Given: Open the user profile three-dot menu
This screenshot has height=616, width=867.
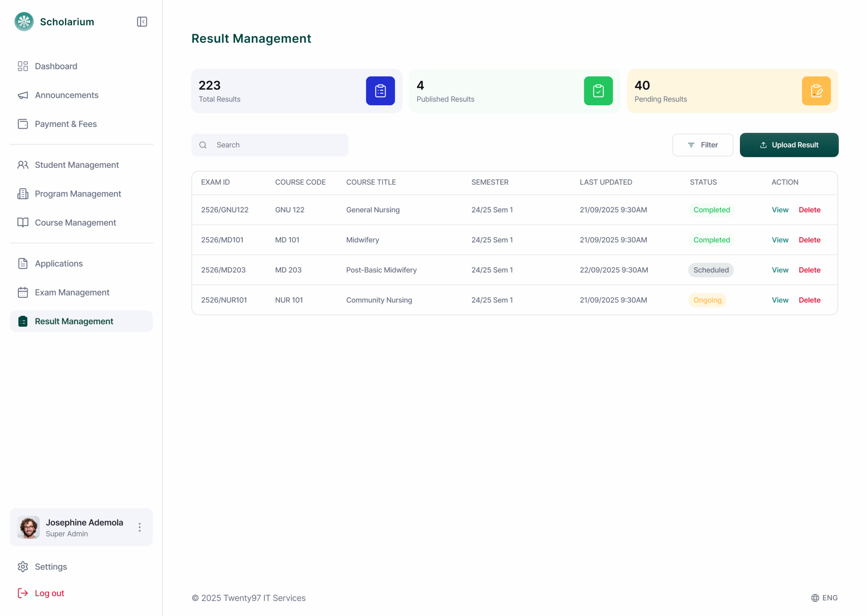Looking at the screenshot, I should click(x=140, y=527).
